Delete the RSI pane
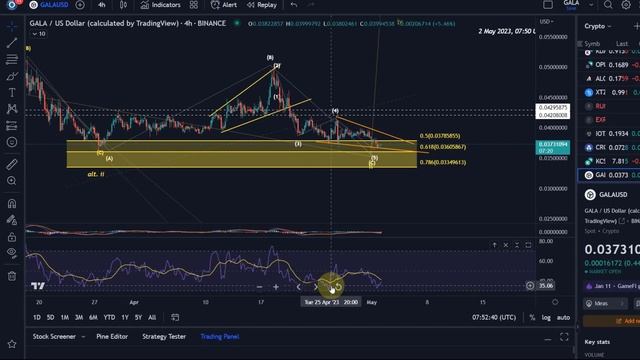The height and width of the screenshot is (360, 640). point(506,245)
